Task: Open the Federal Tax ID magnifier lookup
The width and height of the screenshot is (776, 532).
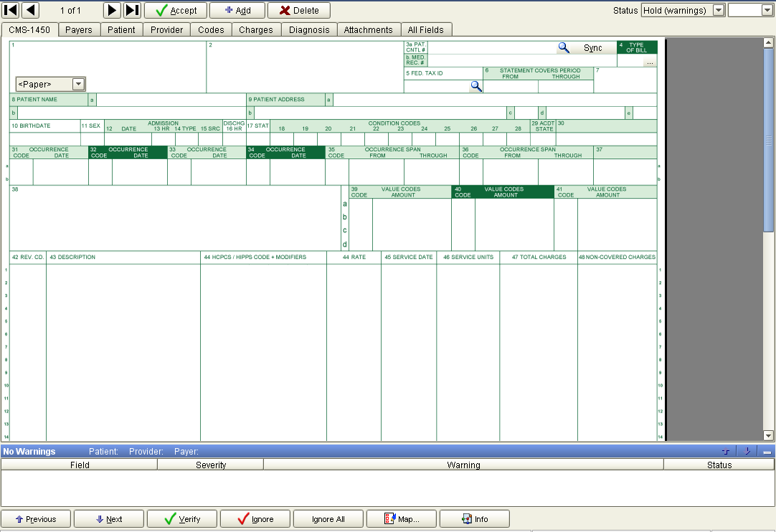Action: (x=475, y=86)
